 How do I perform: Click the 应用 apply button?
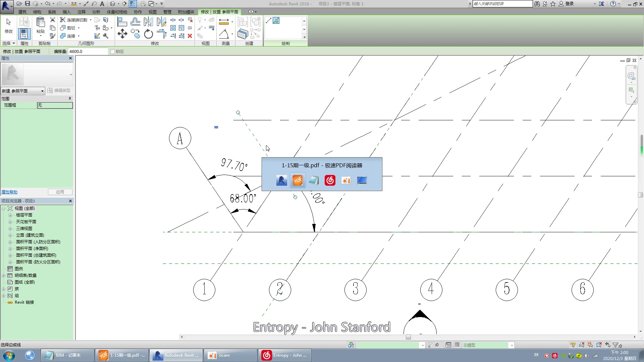point(60,192)
